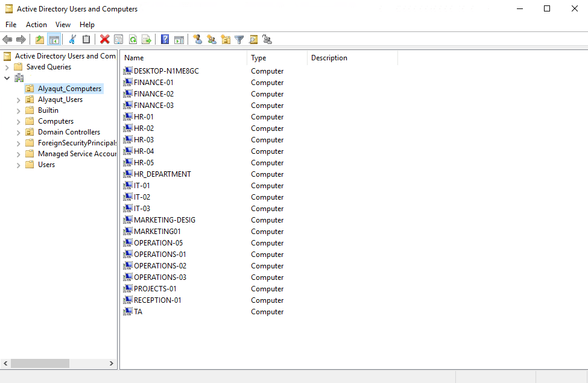This screenshot has width=588, height=383.
Task: Create a new organizational unit from toolbar
Action: [x=226, y=39]
